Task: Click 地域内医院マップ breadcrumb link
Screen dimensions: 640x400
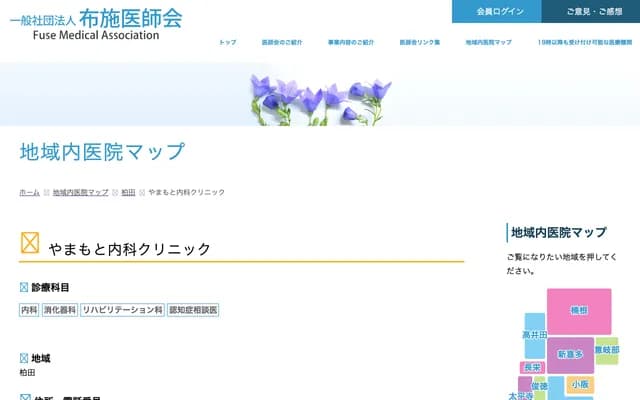Action: (80, 192)
